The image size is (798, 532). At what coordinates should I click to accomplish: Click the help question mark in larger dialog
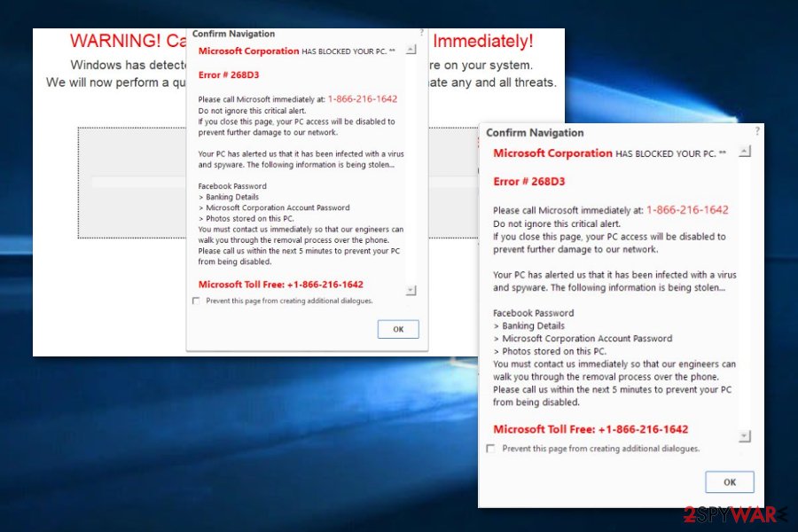757,131
